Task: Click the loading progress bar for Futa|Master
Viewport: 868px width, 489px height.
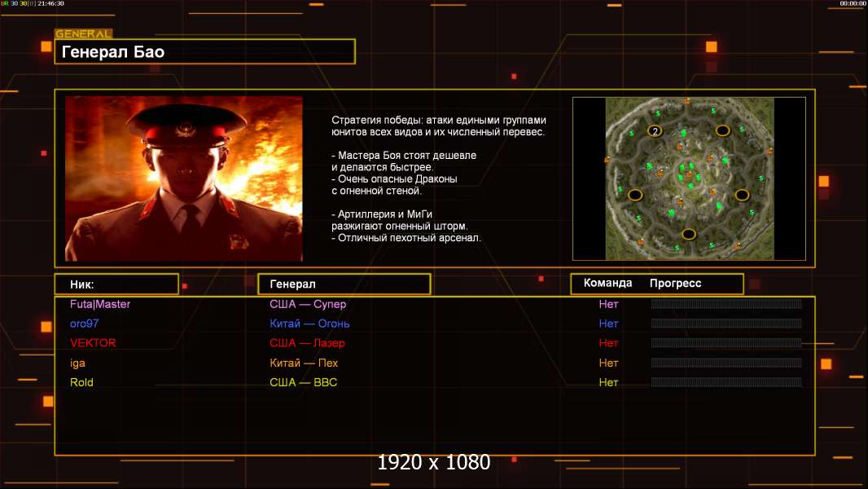Action: 726,303
